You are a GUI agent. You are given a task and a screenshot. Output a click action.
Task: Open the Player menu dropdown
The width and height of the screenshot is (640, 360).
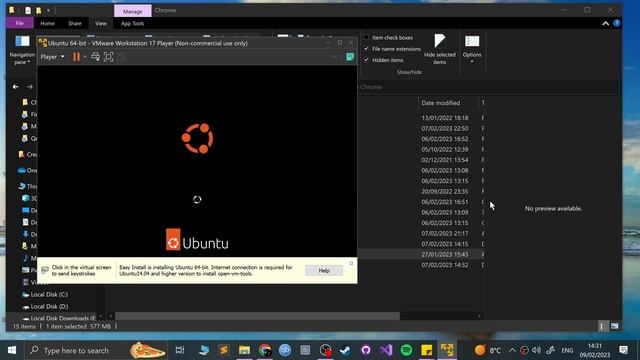click(x=52, y=57)
